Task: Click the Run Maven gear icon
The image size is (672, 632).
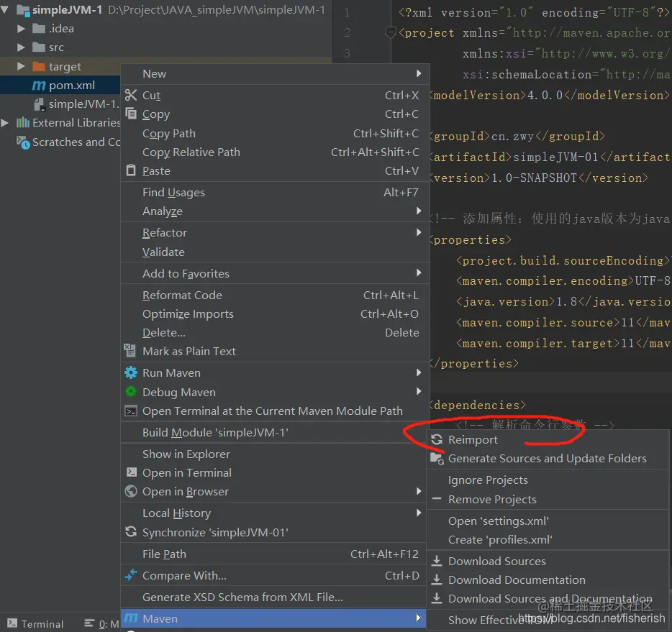Action: pos(131,372)
